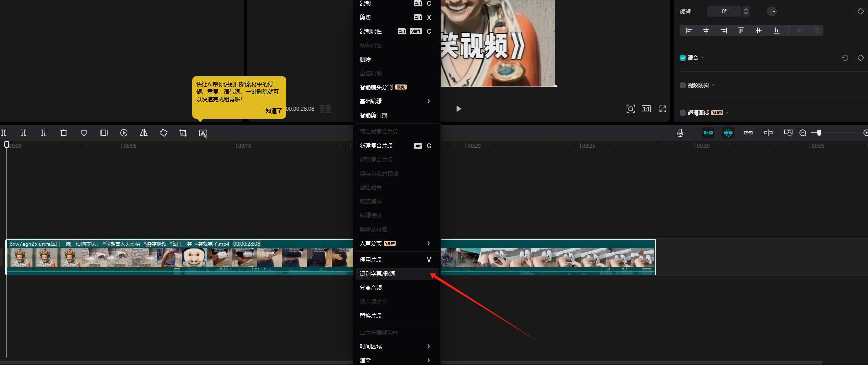Click the fullscreen preview icon
The width and height of the screenshot is (868, 365).
click(663, 109)
